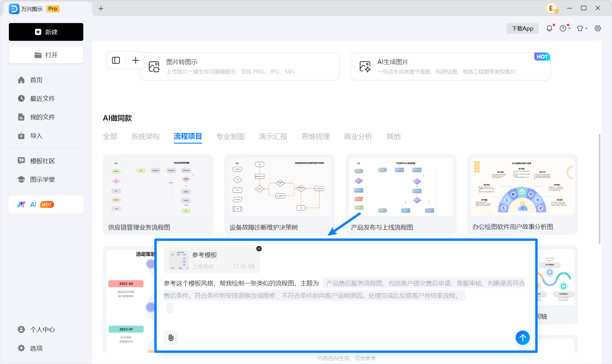
Task: Open AI生成图片 feature card
Action: (x=450, y=66)
